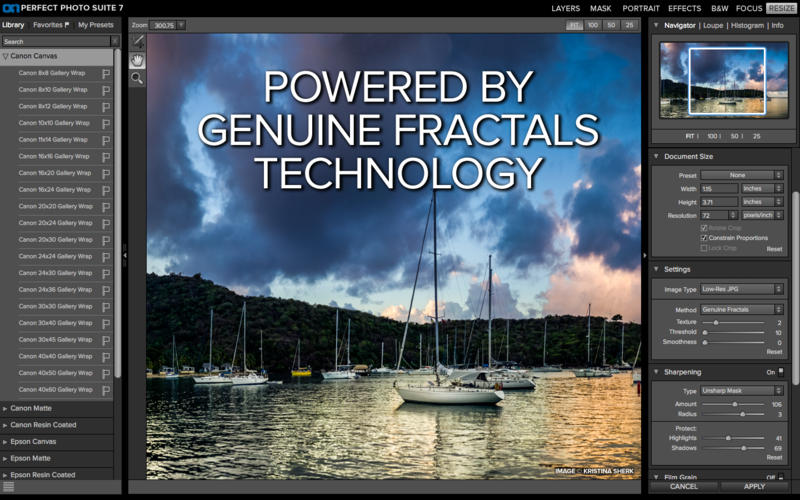Flag Canon 20x30 Gallery Wrap as favorite
The image size is (800, 500).
[x=106, y=240]
